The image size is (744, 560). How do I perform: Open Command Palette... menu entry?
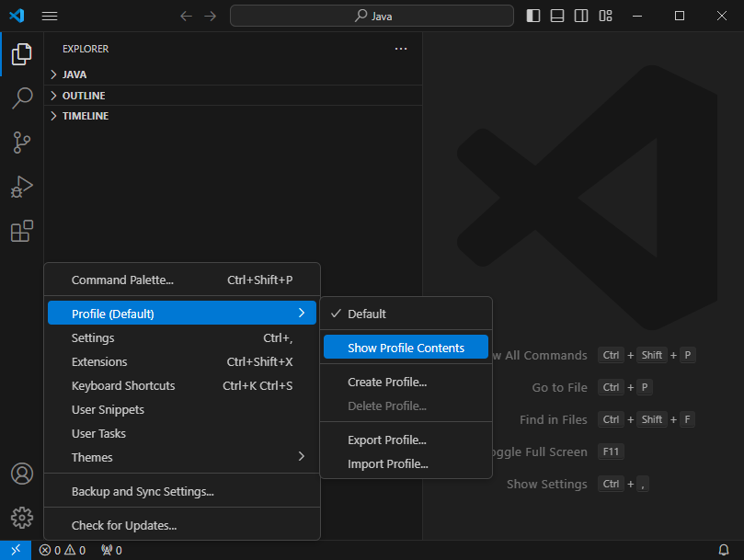pos(182,280)
